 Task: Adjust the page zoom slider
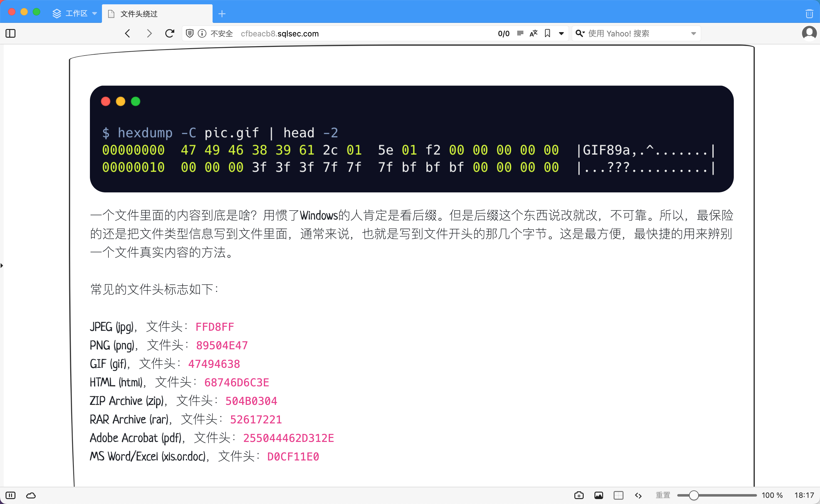[x=717, y=495]
